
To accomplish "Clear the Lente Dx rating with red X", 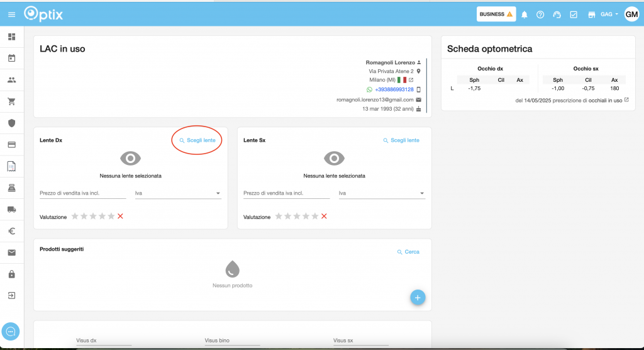I will [120, 217].
